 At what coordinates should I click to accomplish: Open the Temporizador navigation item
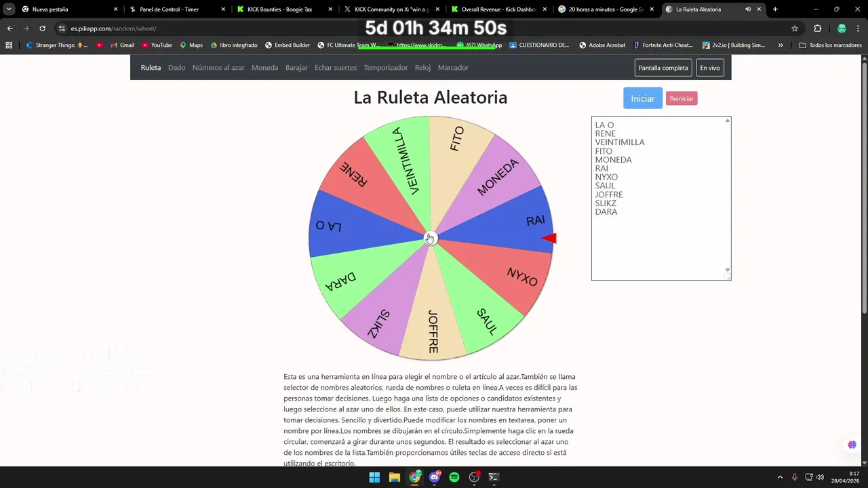click(386, 68)
